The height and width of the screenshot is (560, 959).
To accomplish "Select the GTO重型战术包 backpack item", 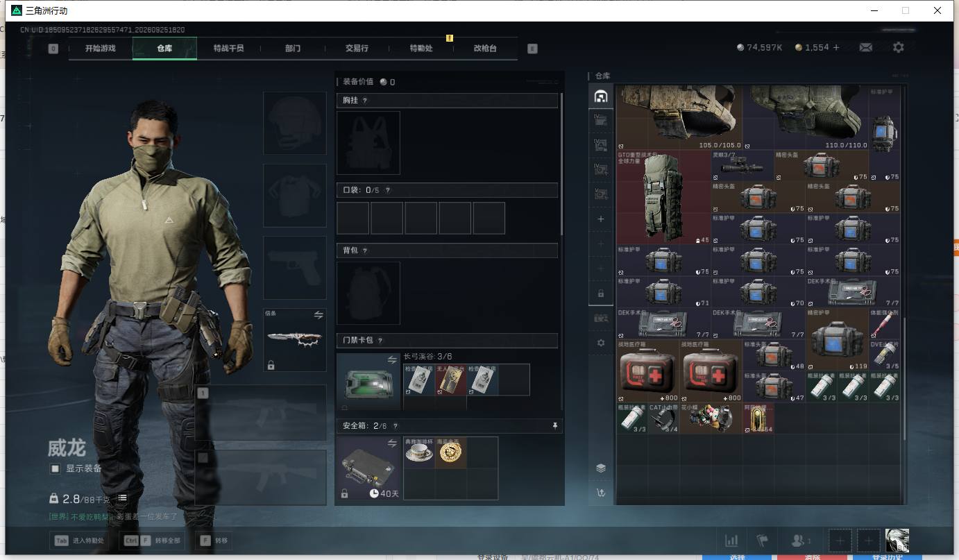I will click(x=663, y=198).
